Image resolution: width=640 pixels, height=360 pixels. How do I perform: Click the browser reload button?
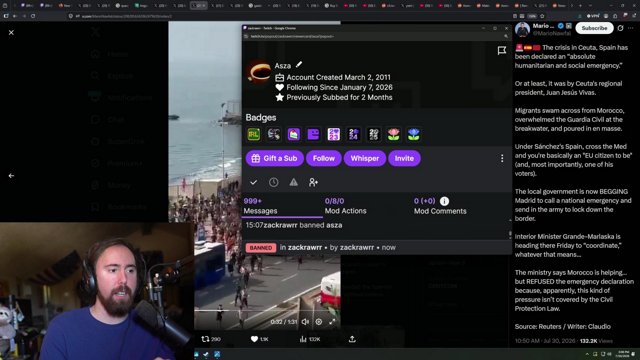pos(33,16)
